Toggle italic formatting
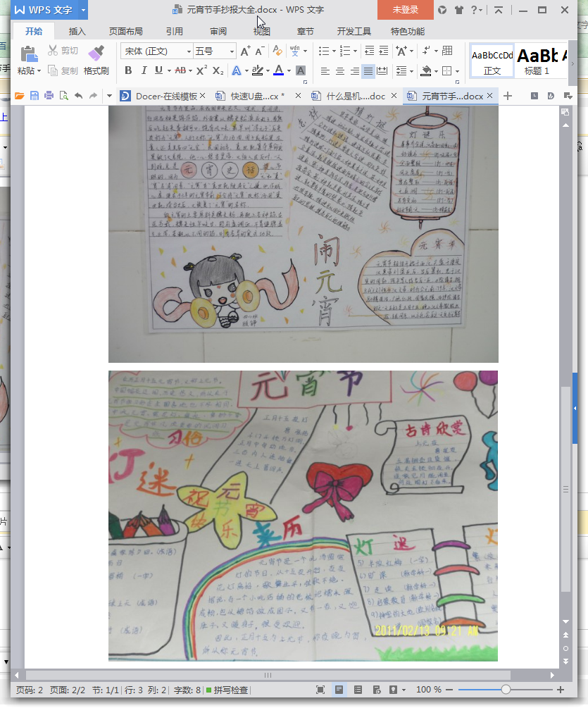The image size is (588, 708). pyautogui.click(x=144, y=70)
